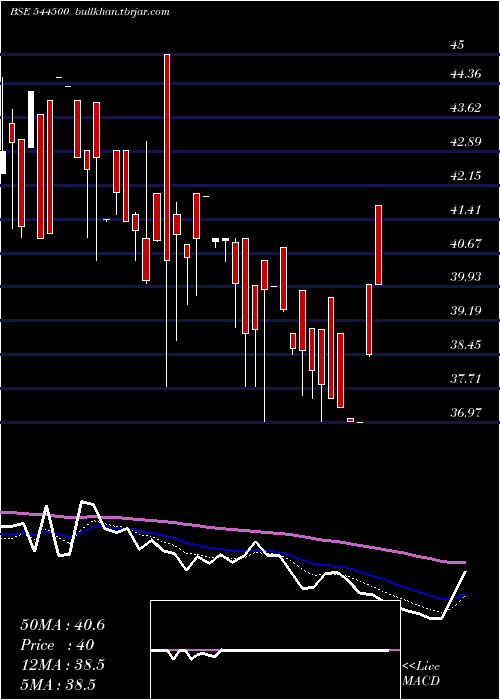
Task: Select the 42.89 price axis label
Action: (x=466, y=142)
